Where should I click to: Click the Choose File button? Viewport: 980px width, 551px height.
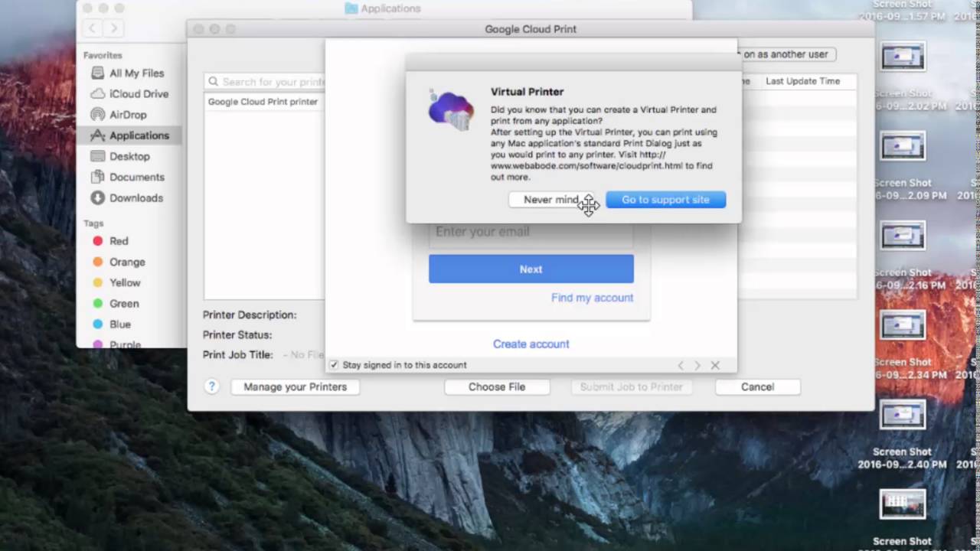497,387
